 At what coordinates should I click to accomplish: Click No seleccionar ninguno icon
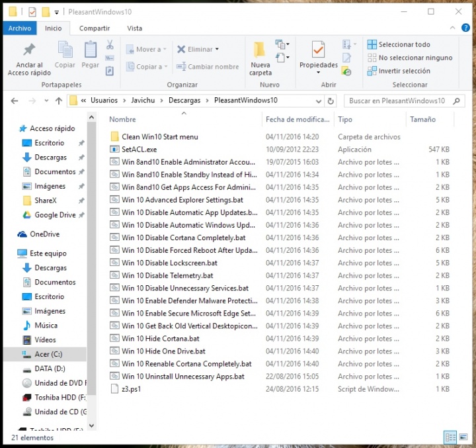coord(372,58)
